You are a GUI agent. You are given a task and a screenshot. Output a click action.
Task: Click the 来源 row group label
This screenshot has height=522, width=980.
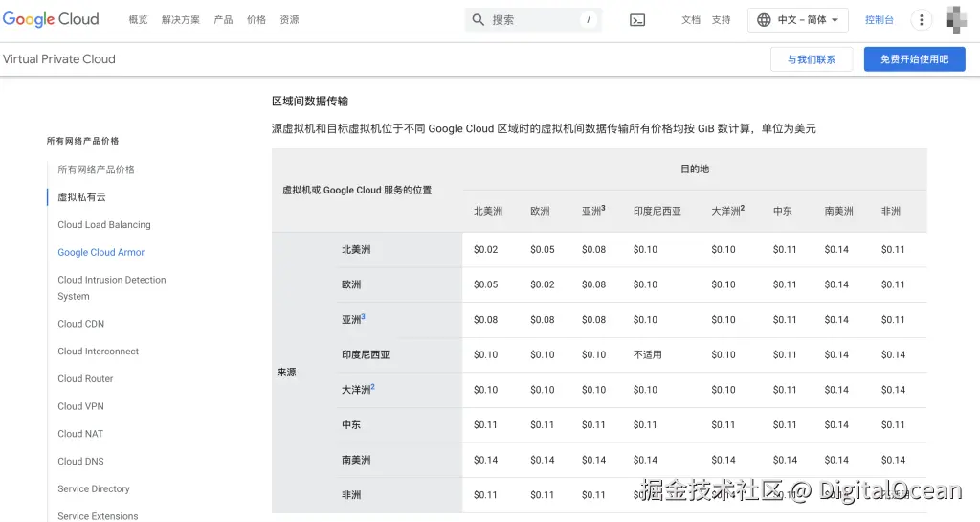click(x=287, y=372)
